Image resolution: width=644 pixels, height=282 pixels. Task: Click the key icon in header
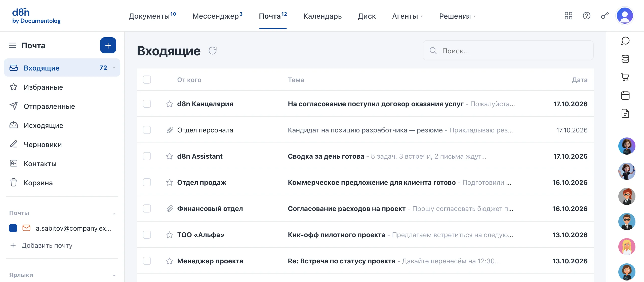click(605, 16)
